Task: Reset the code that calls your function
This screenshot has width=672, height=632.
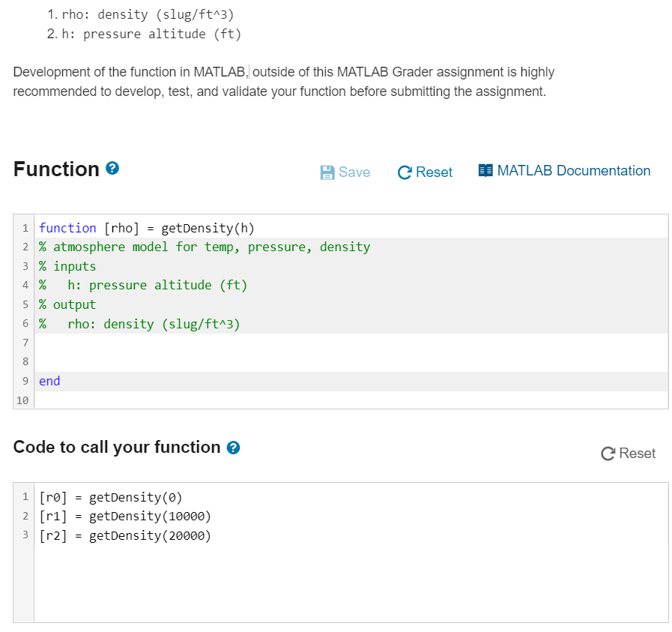Action: [628, 454]
